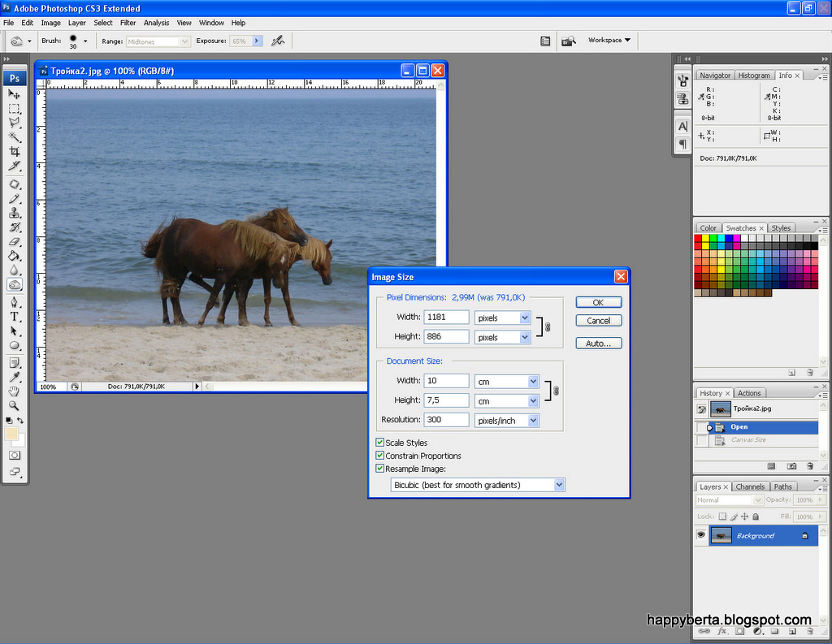This screenshot has height=644, width=832.
Task: Select the History Brush tool
Action: 15,227
